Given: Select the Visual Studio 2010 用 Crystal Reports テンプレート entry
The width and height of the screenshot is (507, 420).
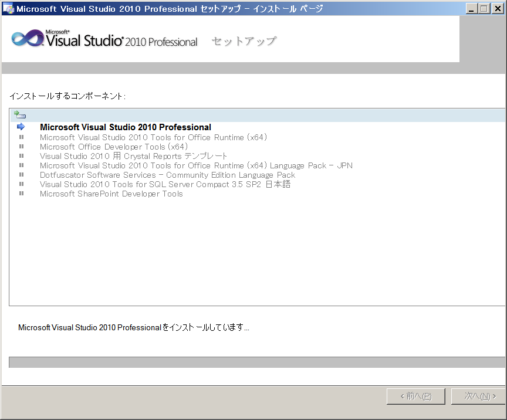Looking at the screenshot, I should (133, 156).
